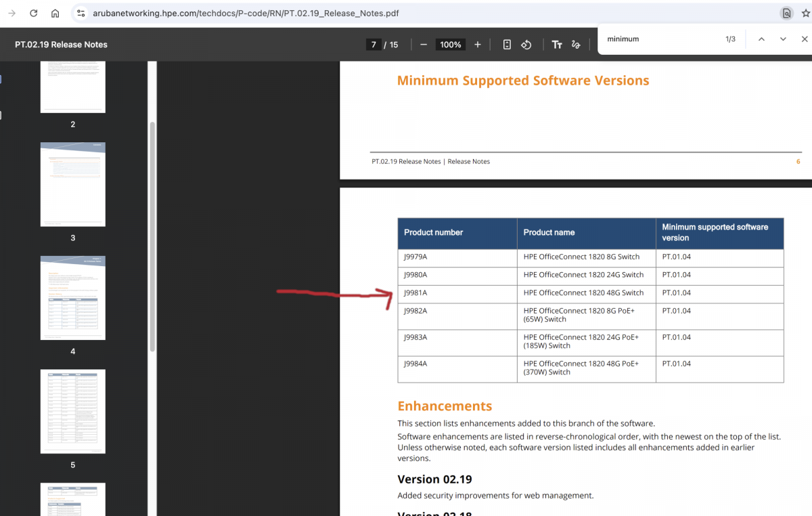Open page 5 thumbnail
The width and height of the screenshot is (812, 516).
[x=72, y=411]
